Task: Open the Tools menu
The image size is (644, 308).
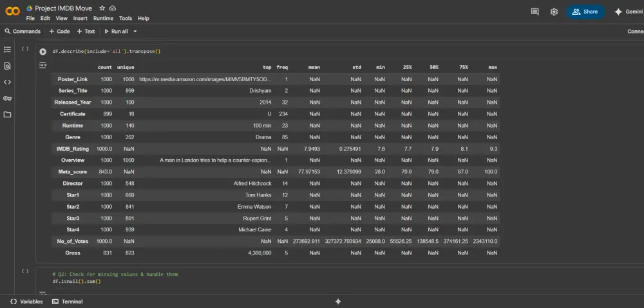Action: click(x=126, y=18)
